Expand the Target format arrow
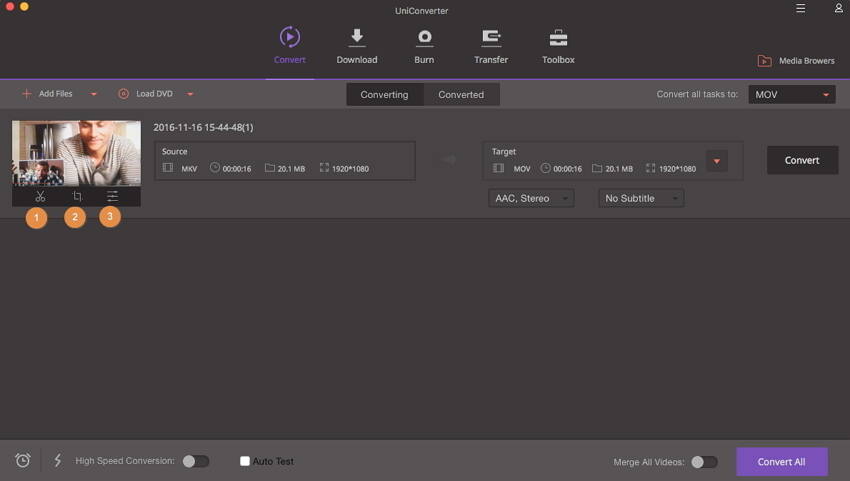This screenshot has width=850, height=481. (x=717, y=161)
